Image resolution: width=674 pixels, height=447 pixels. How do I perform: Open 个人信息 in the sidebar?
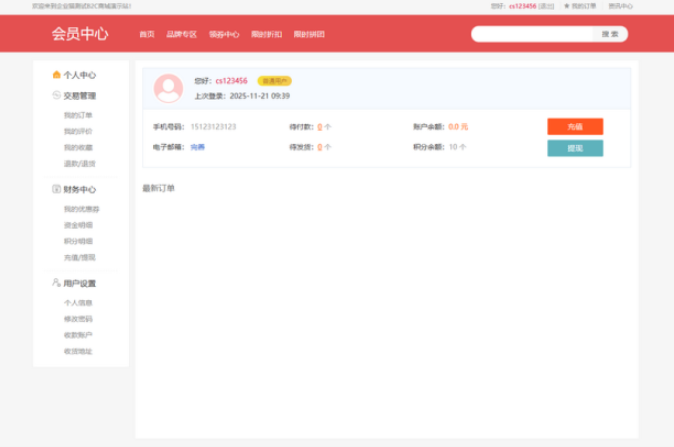coord(78,303)
